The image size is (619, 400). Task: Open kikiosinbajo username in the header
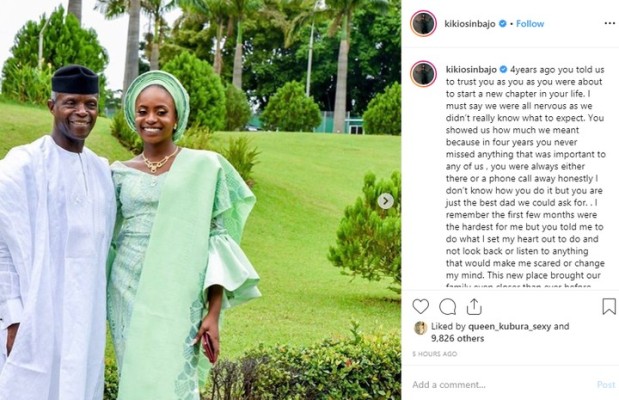click(x=470, y=24)
